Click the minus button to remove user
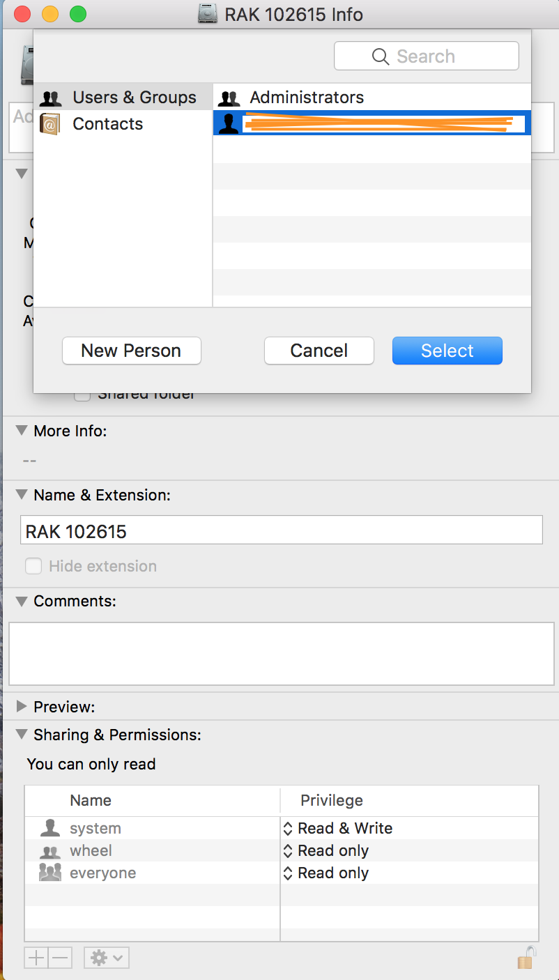Image resolution: width=559 pixels, height=980 pixels. [x=61, y=958]
